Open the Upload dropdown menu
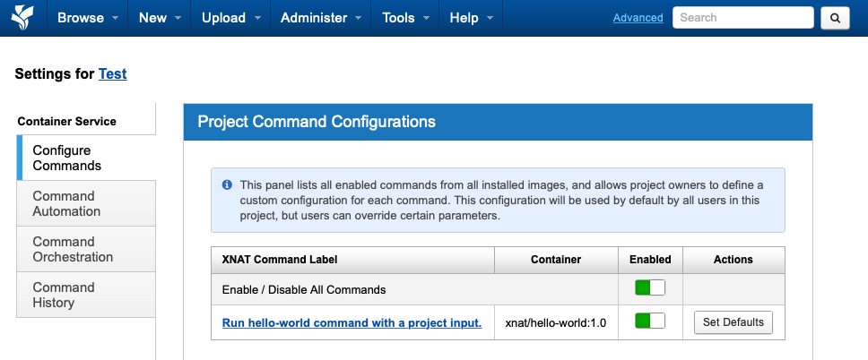868x360 pixels. point(230,18)
